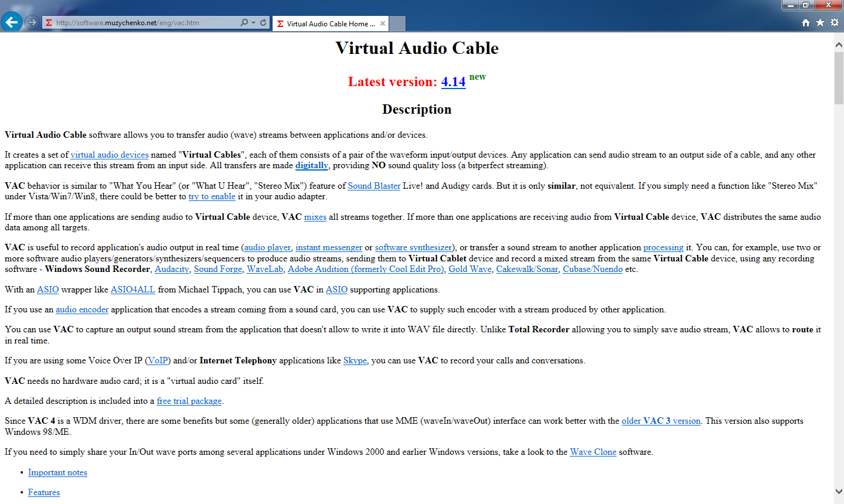Open a new tab via blank tab button
Viewport: 844px width, 504px height.
point(397,23)
